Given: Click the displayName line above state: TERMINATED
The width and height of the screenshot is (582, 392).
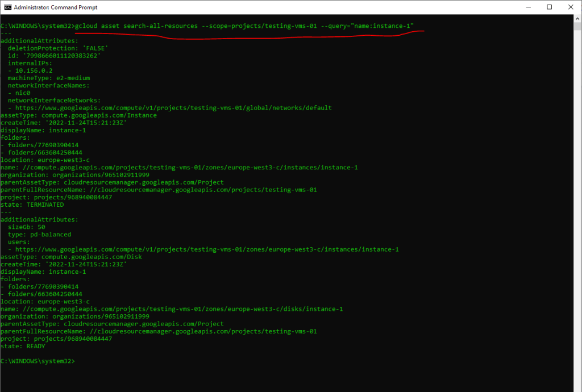Looking at the screenshot, I should [43, 130].
